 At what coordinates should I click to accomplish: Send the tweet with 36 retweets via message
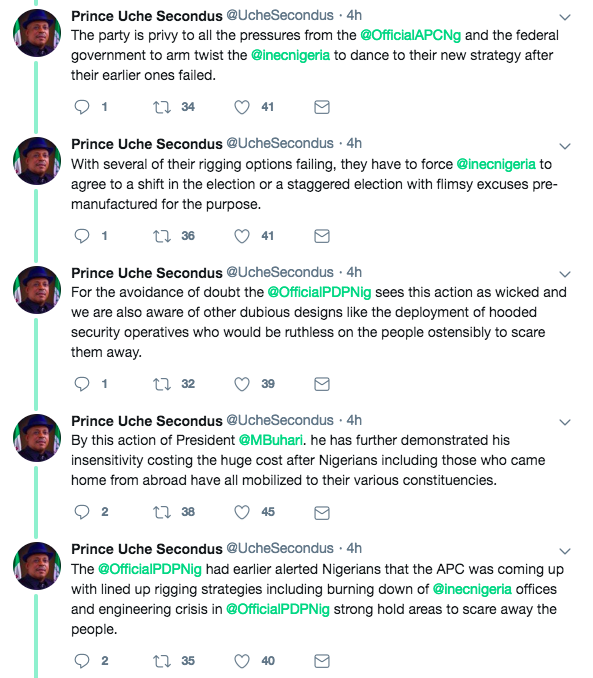point(322,236)
